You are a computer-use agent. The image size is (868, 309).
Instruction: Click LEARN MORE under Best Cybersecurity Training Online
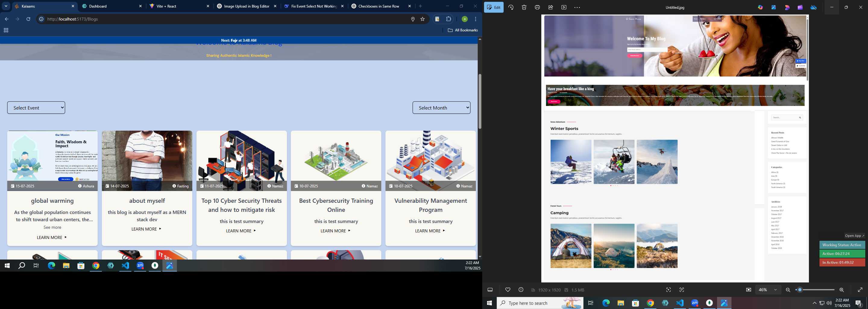(336, 231)
